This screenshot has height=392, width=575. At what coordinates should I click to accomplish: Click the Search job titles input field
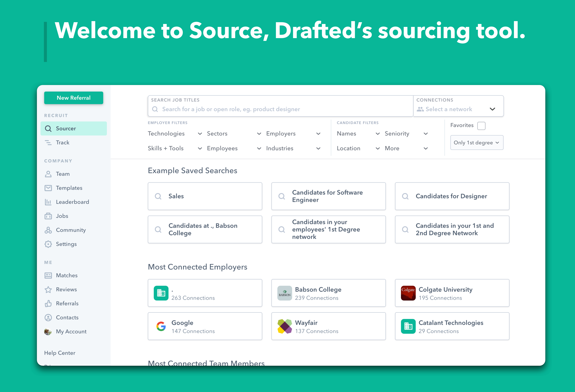[281, 106]
